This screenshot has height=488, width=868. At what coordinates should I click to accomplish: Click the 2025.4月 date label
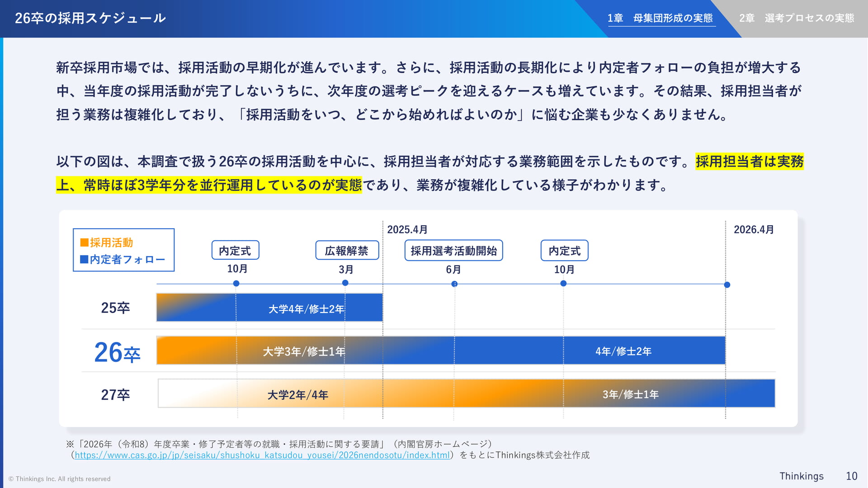[407, 229]
